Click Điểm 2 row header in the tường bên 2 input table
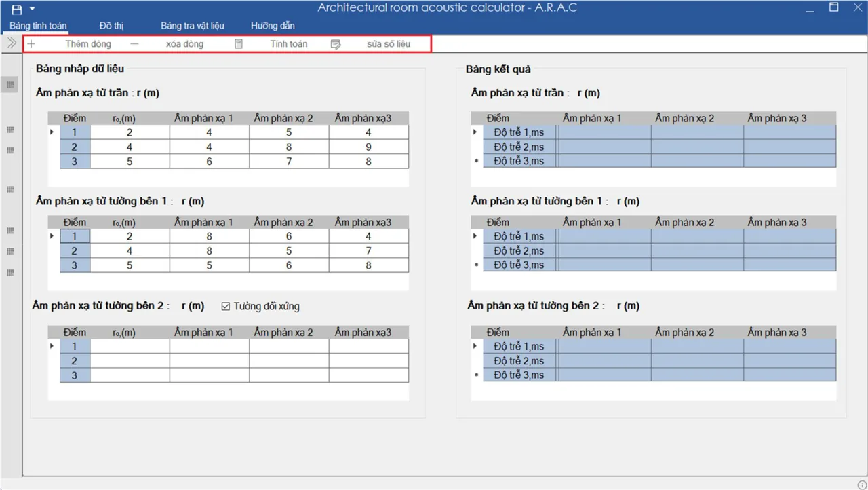This screenshot has height=490, width=868. [75, 361]
